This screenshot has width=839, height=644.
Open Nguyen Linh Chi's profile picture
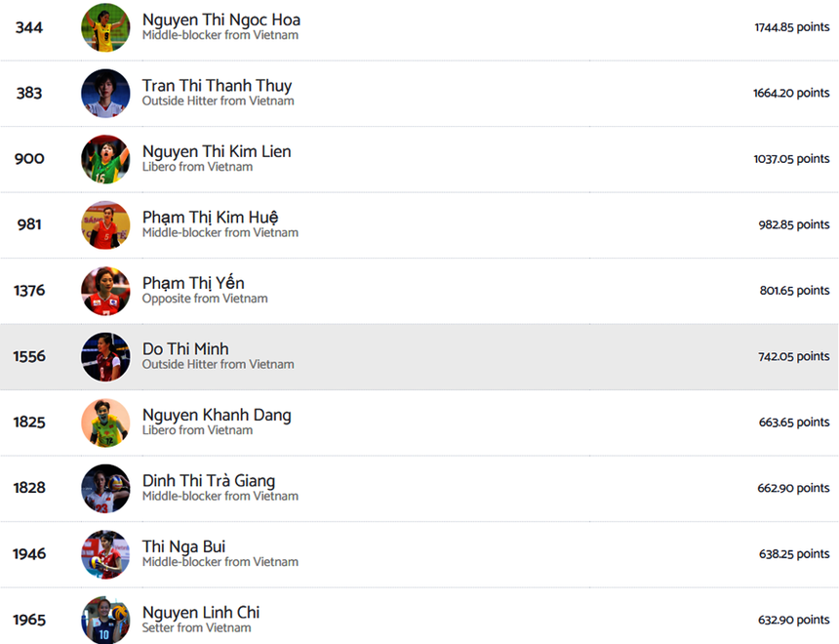[x=105, y=620]
